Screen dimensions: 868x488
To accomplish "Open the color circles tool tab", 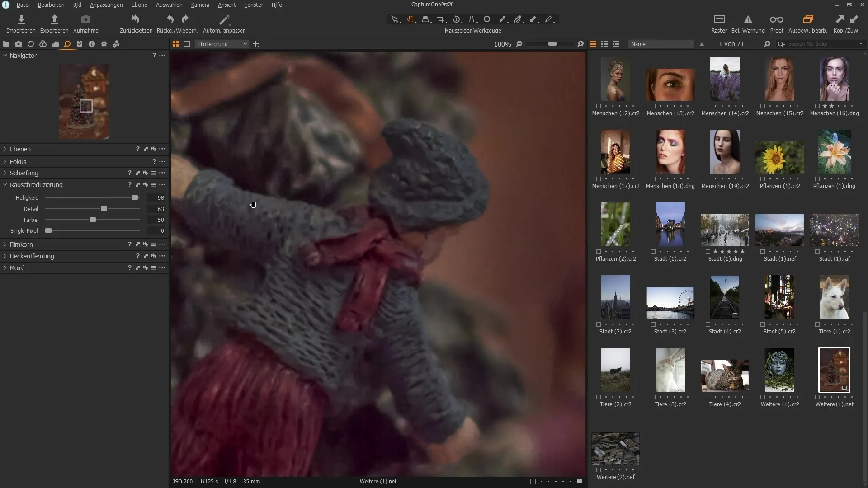I will coord(43,44).
